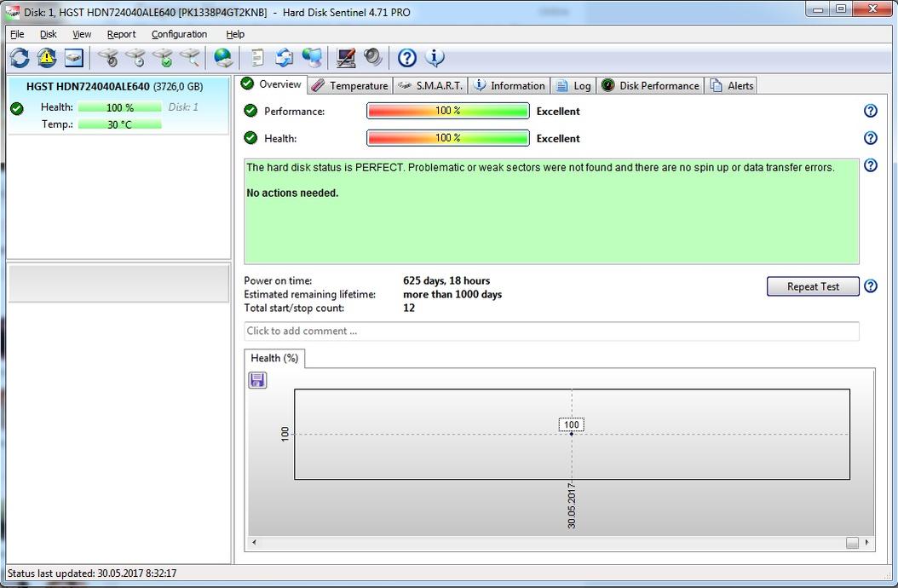Click the 30.05.2017 date label under graph
This screenshot has width=898, height=588.
[571, 505]
